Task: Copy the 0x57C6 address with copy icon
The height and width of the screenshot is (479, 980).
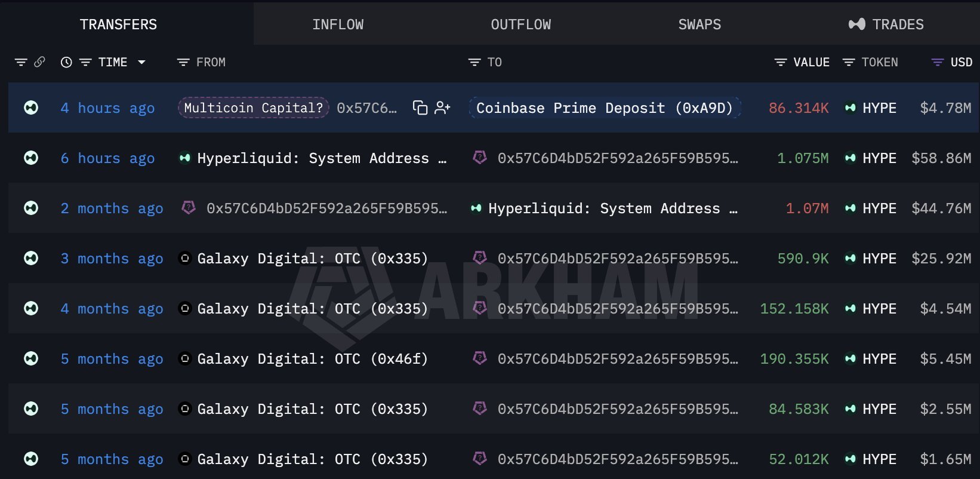Action: click(x=420, y=108)
